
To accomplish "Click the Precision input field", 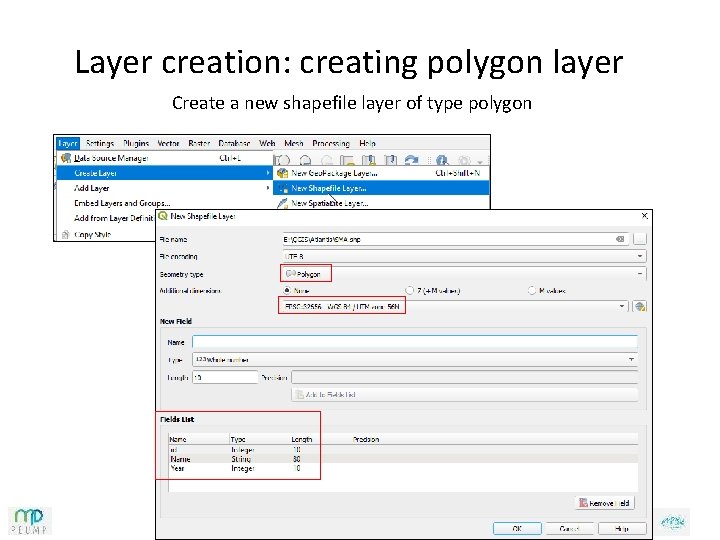I will tap(464, 377).
